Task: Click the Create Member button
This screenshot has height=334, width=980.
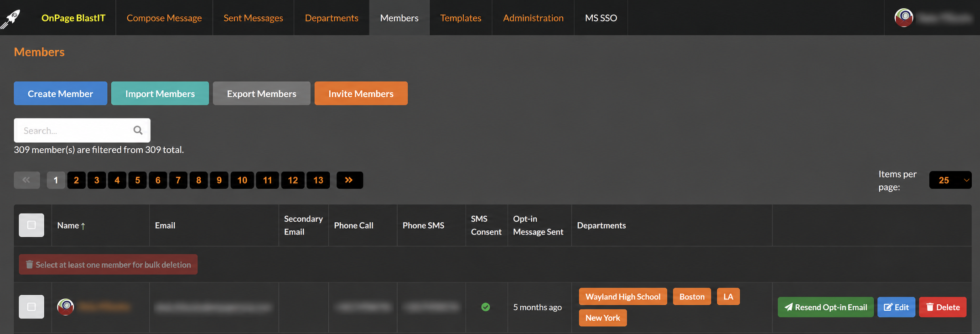Action: pyautogui.click(x=61, y=94)
